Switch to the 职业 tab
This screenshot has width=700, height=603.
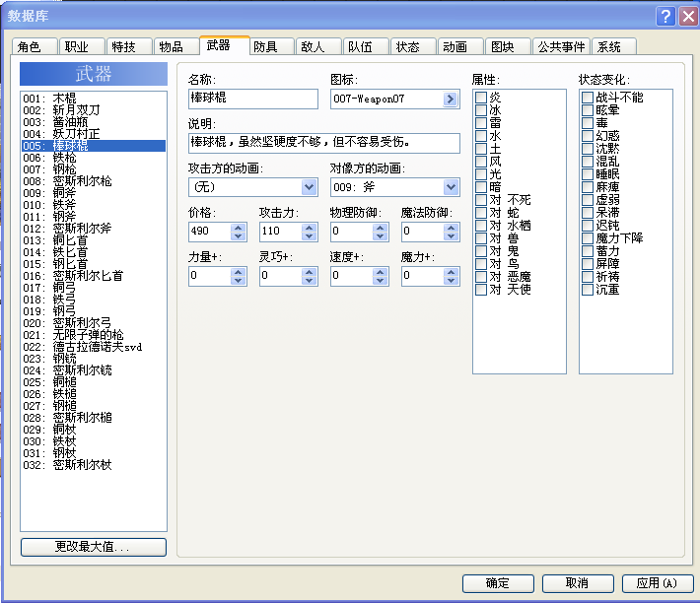(x=82, y=46)
